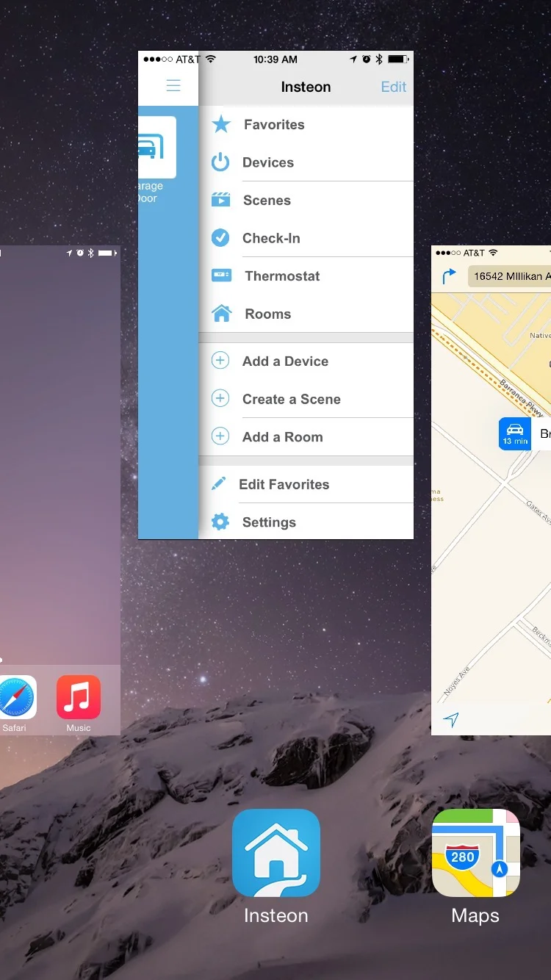Tap the Edit Favorites pencil icon
The height and width of the screenshot is (980, 551).
[x=219, y=483]
